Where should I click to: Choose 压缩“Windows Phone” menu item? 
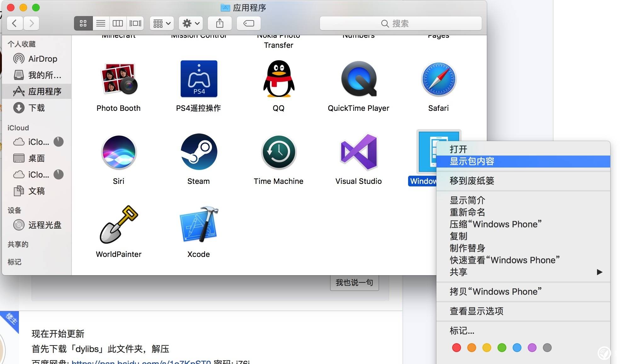(x=523, y=224)
